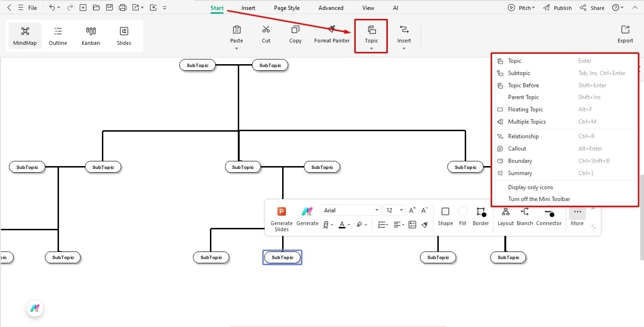Enable the bulleted list formatting
Screen dimensions: 644x327
pyautogui.click(x=382, y=225)
